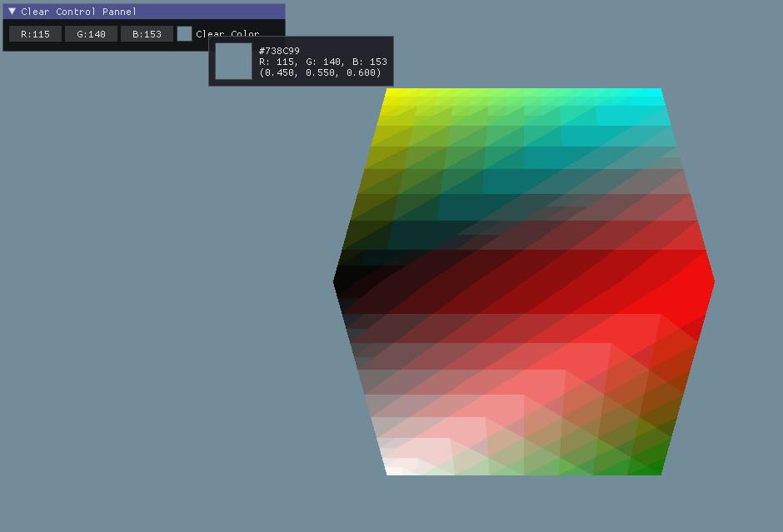
Task: Click the hex value #738C99 in tooltip
Action: pos(281,50)
